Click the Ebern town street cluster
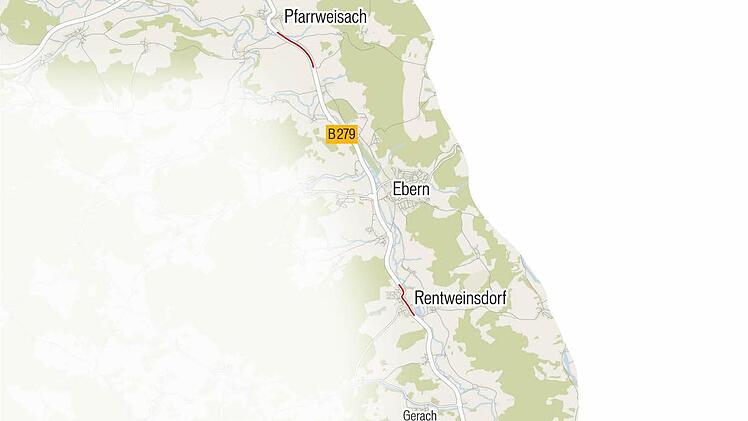This screenshot has width=748, height=421. [x=405, y=190]
